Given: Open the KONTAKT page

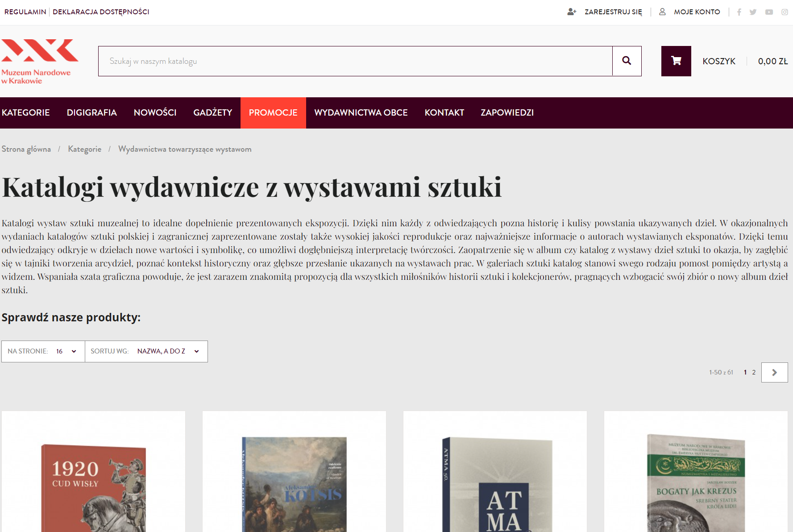Looking at the screenshot, I should 444,112.
